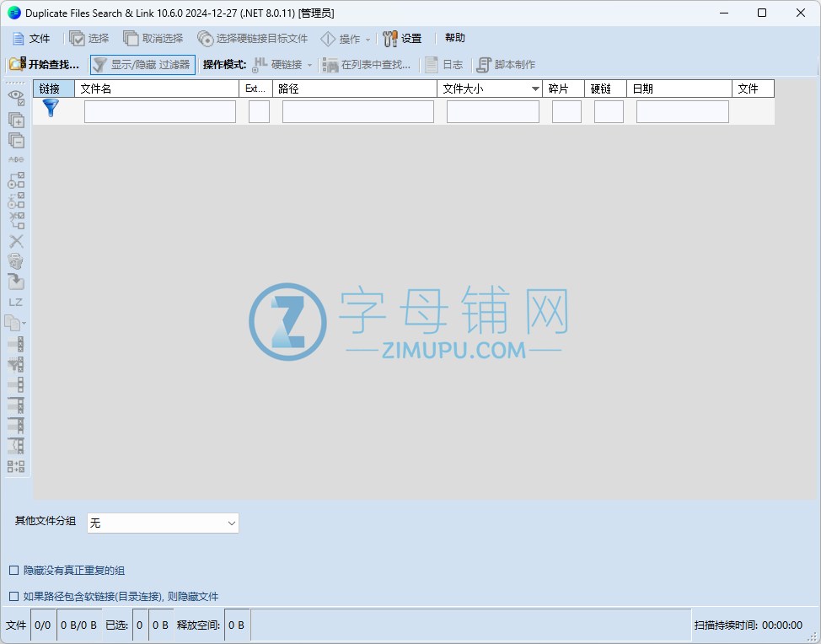Click the 释放空间: status label
This screenshot has height=644, width=821.
[x=198, y=625]
